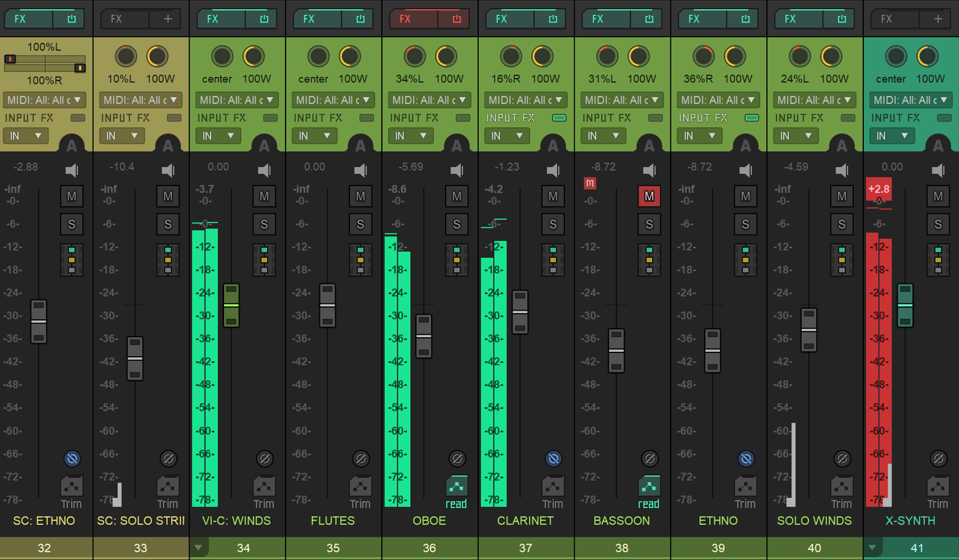959x560 pixels.
Task: Solo the FLUTES track
Action: [360, 224]
